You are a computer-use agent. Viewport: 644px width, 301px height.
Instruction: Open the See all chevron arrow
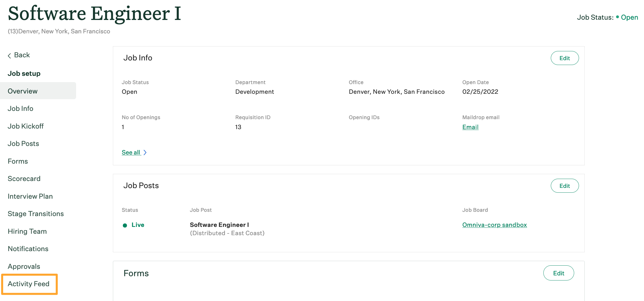(x=145, y=152)
